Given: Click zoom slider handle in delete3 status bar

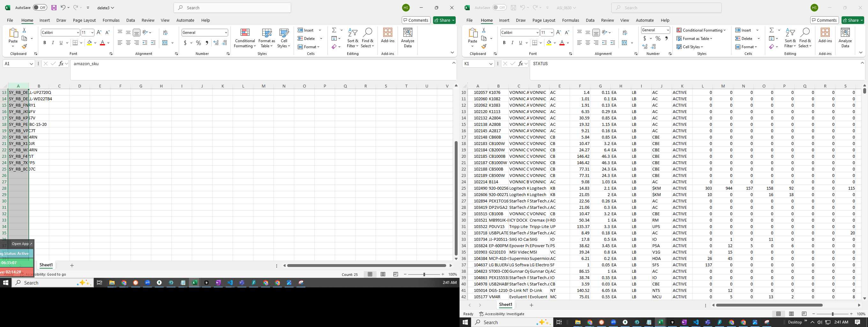Looking at the screenshot, I should tap(424, 274).
